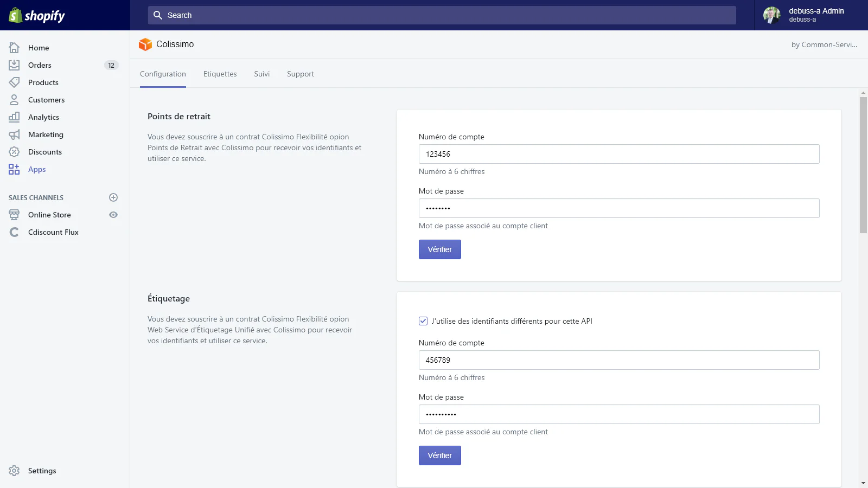Click the Analytics bar chart icon
Viewport: 868px width, 488px height.
click(14, 117)
